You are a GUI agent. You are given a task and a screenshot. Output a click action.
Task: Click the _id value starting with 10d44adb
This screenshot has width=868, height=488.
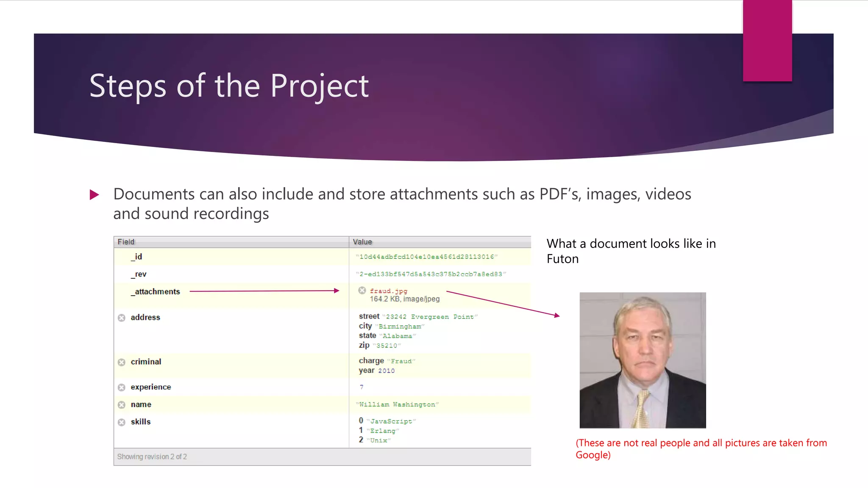point(426,257)
